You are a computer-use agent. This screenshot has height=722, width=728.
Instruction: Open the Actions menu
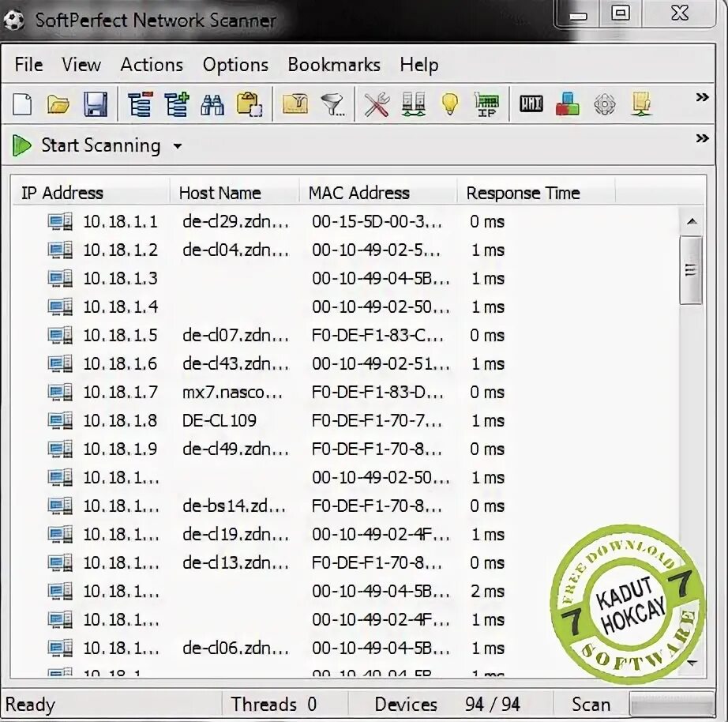pos(152,65)
